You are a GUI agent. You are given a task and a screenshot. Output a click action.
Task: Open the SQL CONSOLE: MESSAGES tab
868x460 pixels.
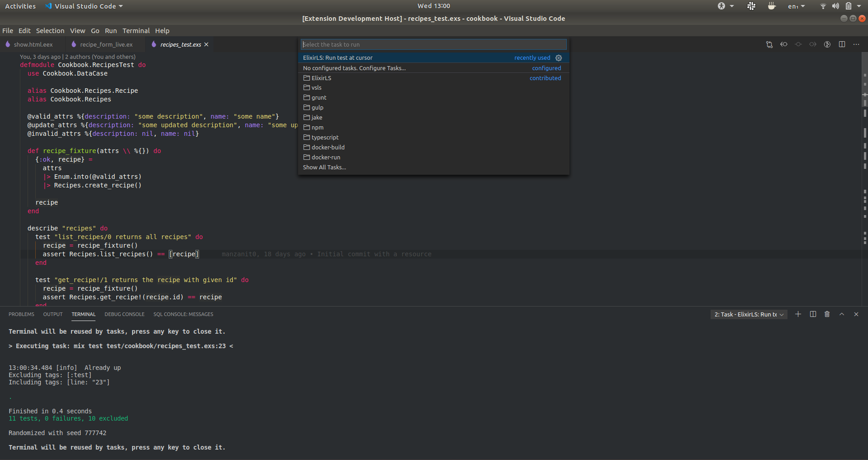tap(183, 314)
